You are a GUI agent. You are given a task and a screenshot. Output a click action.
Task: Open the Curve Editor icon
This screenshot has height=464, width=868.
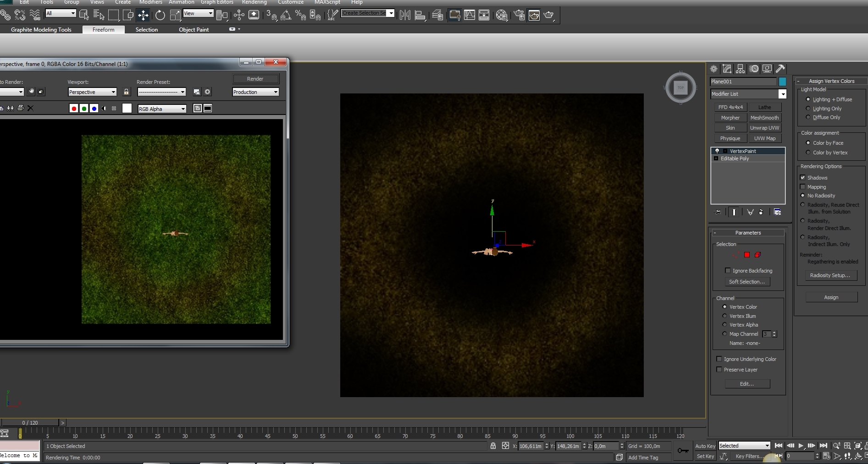(469, 15)
